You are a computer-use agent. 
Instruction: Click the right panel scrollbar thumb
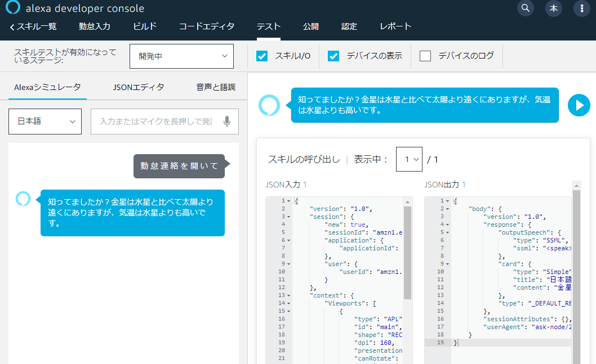coord(576,277)
